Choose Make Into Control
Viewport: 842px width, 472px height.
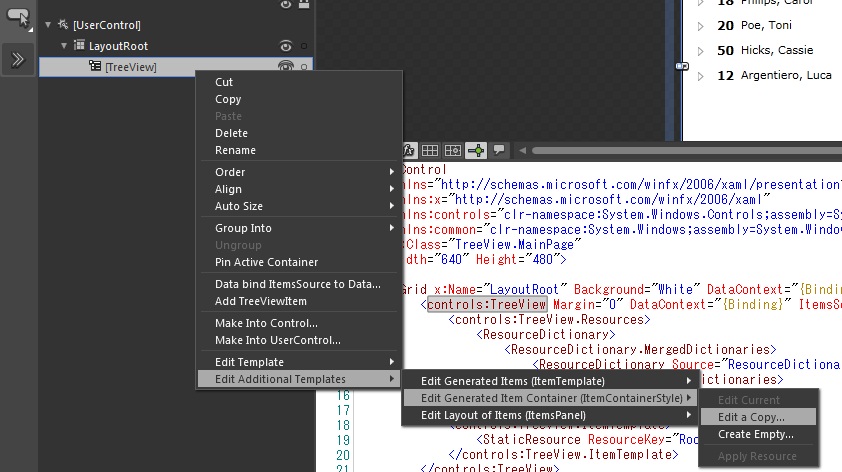299,323
